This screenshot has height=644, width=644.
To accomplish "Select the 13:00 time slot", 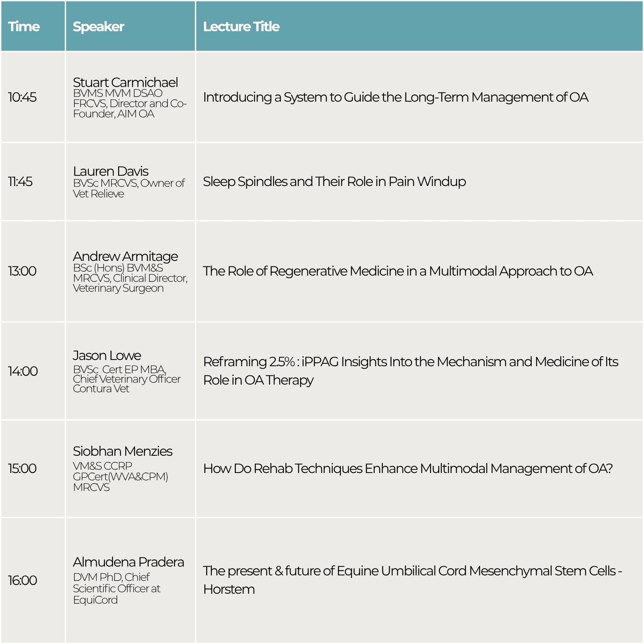I will coord(22,271).
